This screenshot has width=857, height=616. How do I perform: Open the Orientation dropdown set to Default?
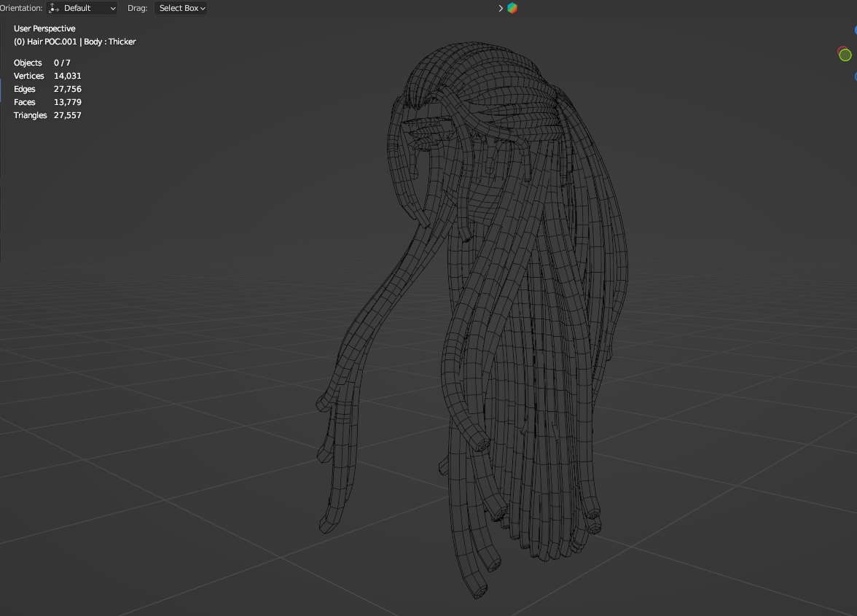click(x=82, y=8)
